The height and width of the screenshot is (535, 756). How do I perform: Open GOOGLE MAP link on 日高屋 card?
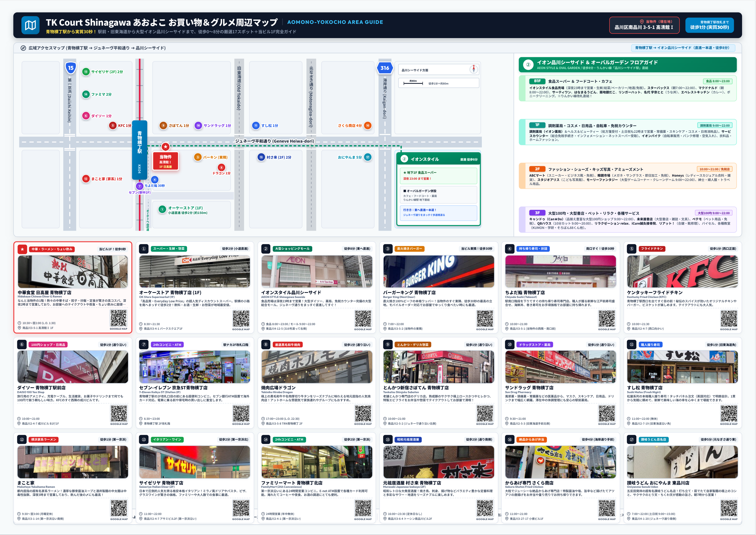118,329
